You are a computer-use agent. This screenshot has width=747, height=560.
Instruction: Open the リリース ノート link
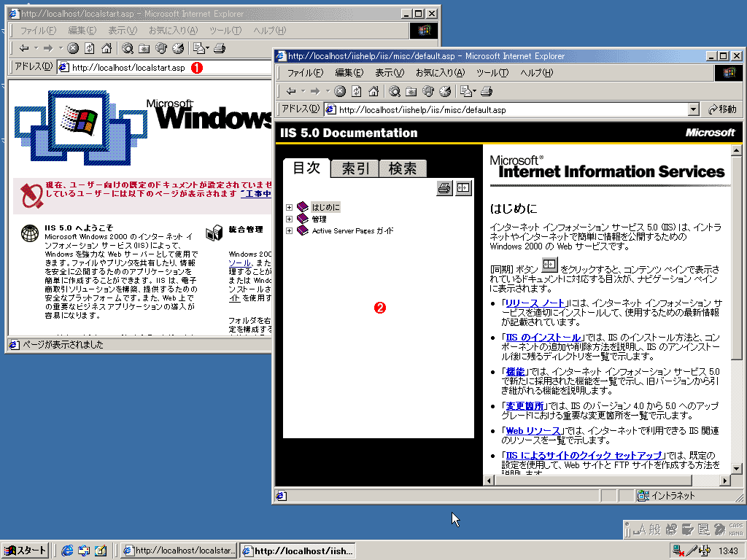pyautogui.click(x=535, y=303)
